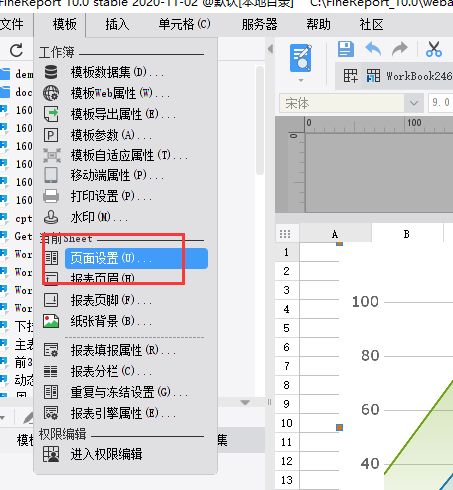Click the tablet icon for 移动端属性
The height and width of the screenshot is (490, 453).
click(51, 175)
